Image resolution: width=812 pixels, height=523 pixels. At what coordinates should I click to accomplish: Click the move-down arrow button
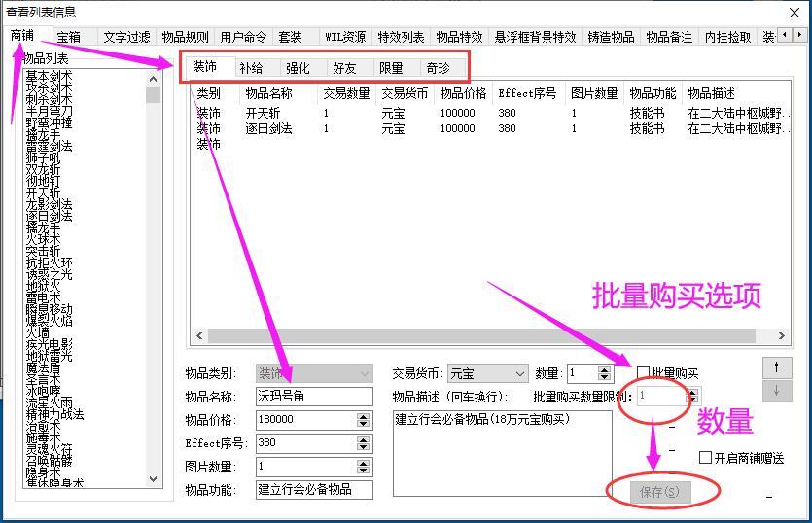(776, 390)
